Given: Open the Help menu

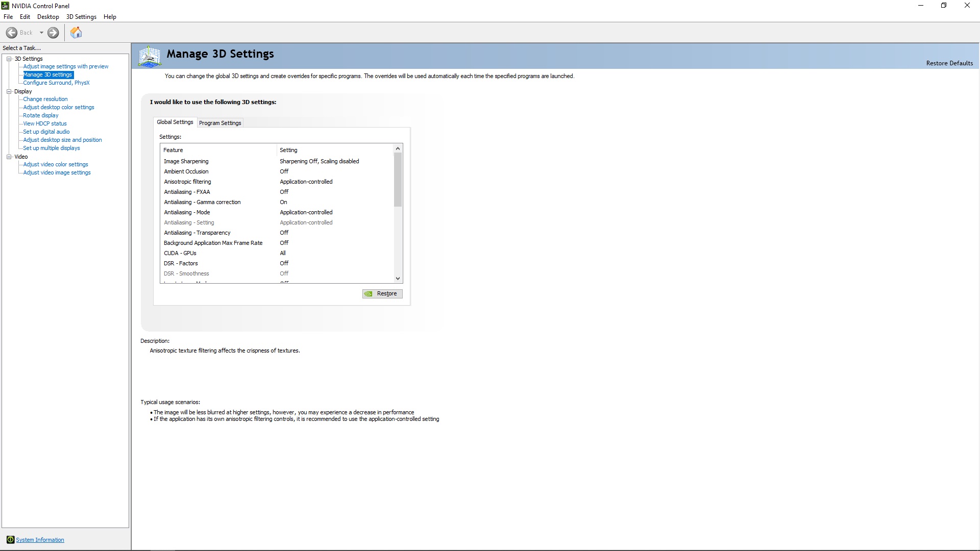Looking at the screenshot, I should pyautogui.click(x=110, y=17).
